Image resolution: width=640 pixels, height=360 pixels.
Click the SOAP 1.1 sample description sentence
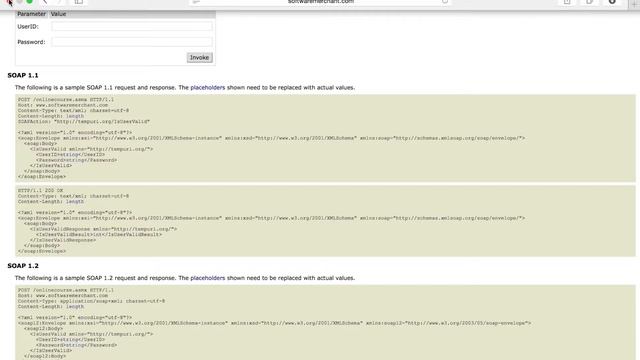point(185,87)
